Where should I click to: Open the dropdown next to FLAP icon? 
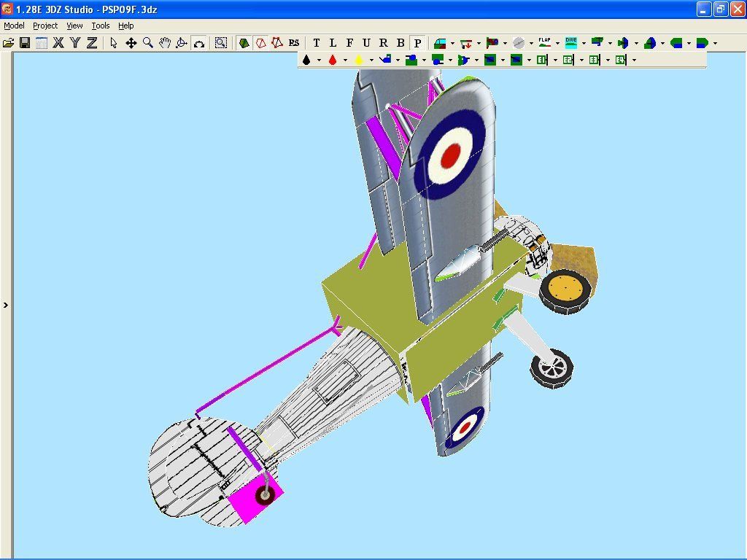pyautogui.click(x=557, y=43)
